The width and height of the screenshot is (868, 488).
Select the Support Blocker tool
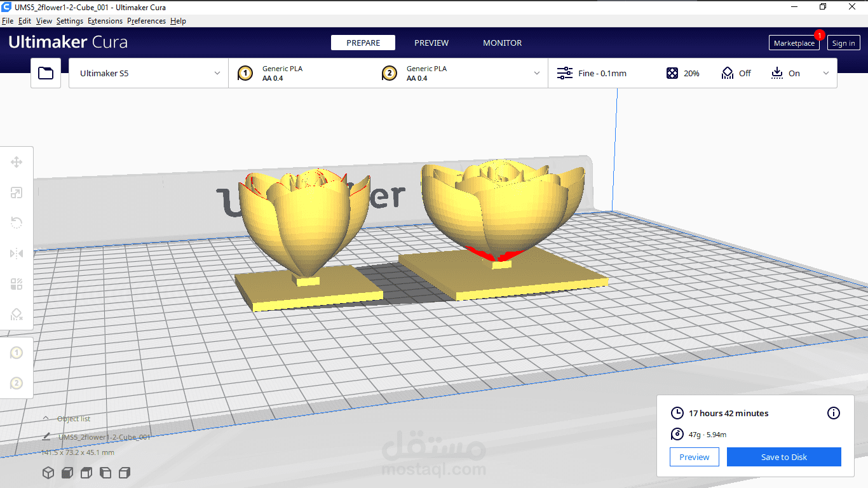17,314
